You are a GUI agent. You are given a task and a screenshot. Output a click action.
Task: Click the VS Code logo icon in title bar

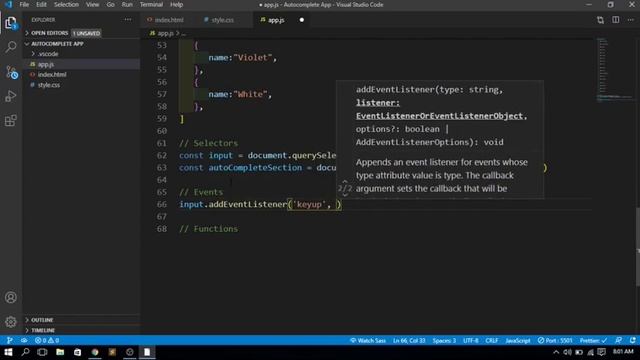coord(8,4)
